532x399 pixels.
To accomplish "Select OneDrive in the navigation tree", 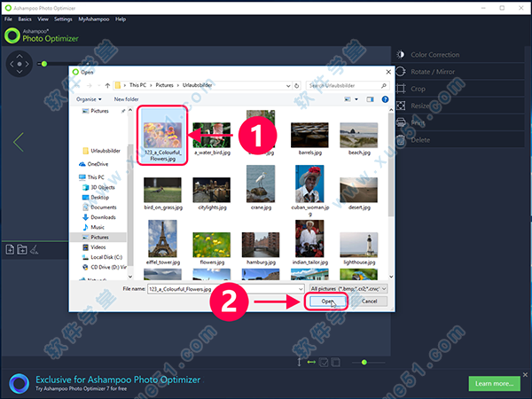I will tap(98, 164).
